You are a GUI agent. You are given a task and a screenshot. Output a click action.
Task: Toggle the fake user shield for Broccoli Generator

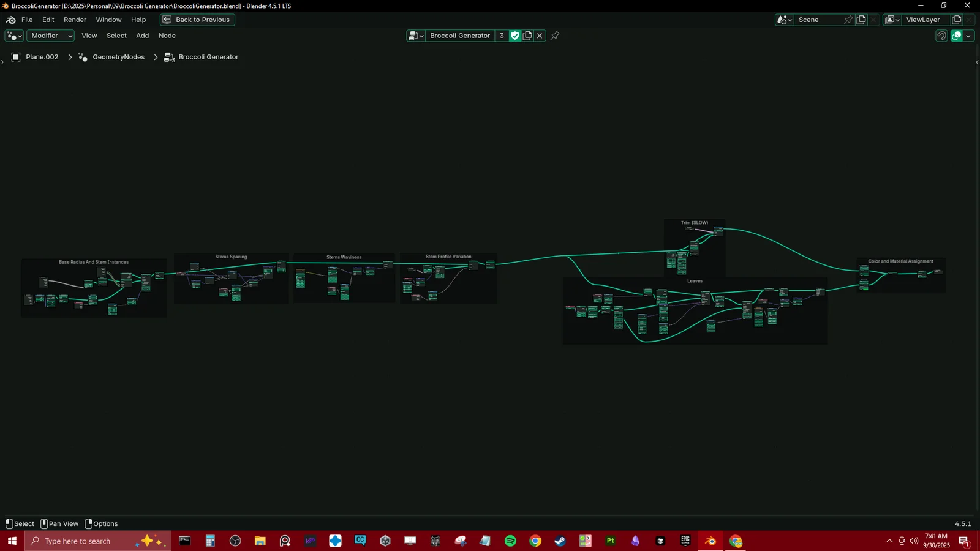(x=515, y=36)
